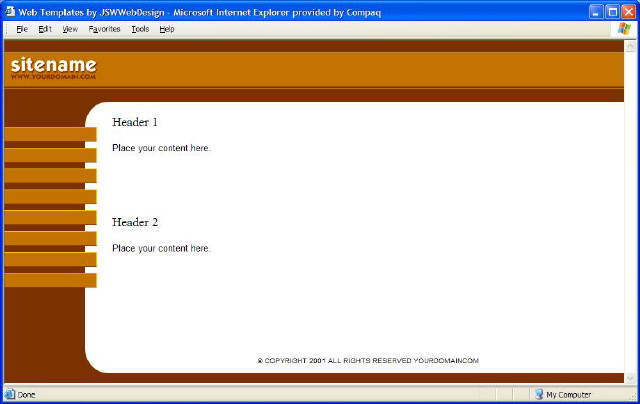Open the Edit menu

click(45, 29)
